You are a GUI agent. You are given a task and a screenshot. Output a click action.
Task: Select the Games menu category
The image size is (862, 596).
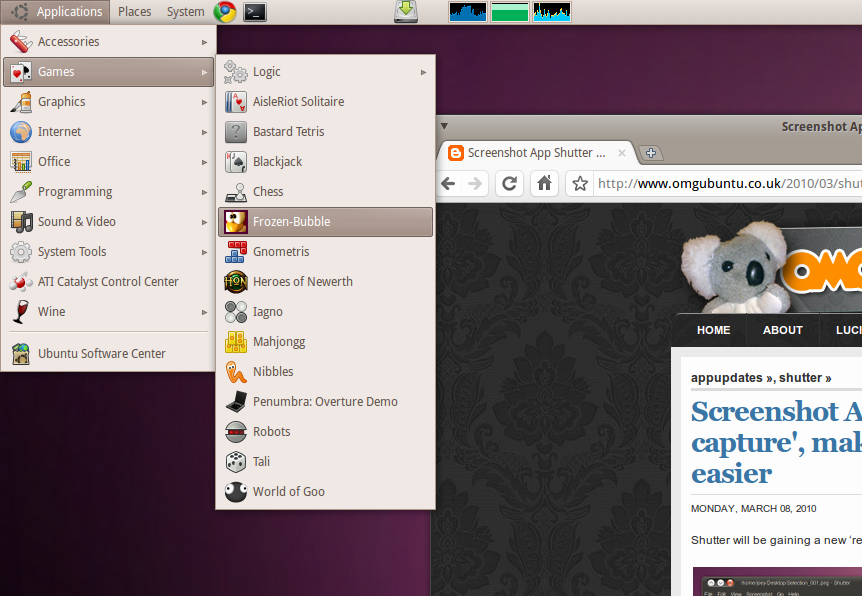click(x=108, y=71)
